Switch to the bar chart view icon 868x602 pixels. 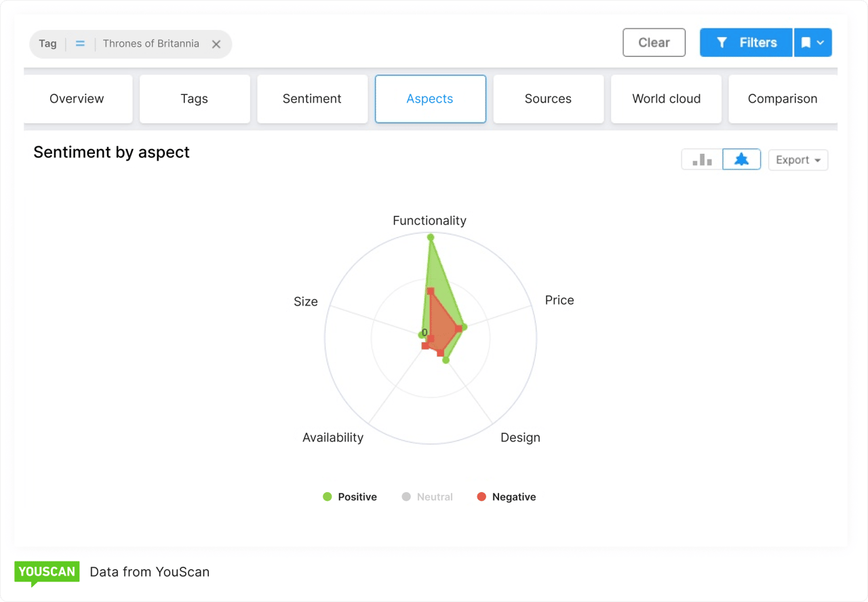click(x=701, y=159)
